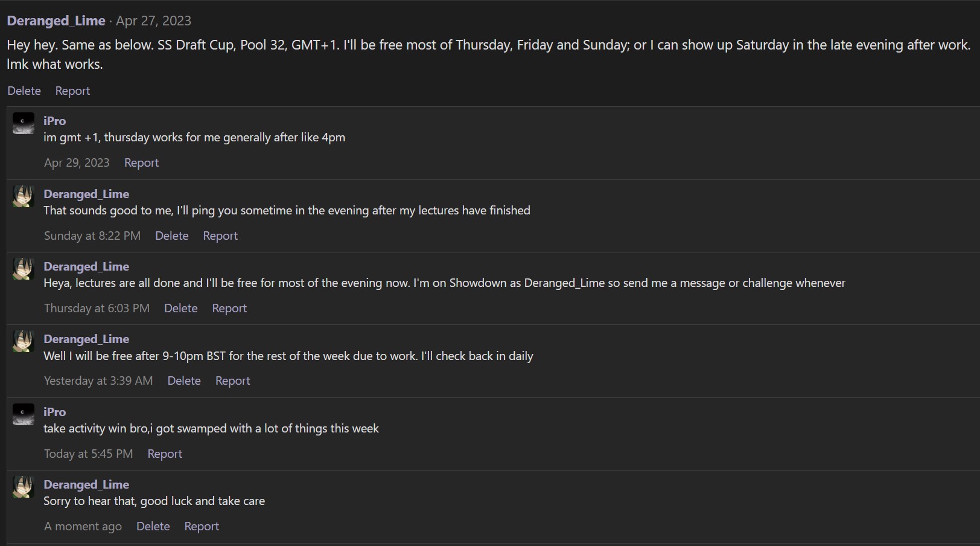Delete the Thursday at 6:03 PM comment
Image resolution: width=980 pixels, height=546 pixels.
[x=181, y=308]
